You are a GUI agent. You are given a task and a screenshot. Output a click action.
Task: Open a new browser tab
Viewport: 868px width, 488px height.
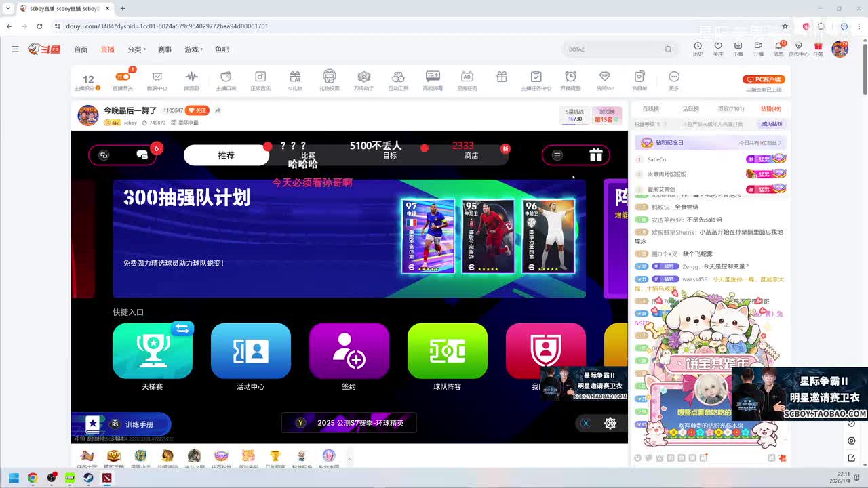[x=122, y=9]
